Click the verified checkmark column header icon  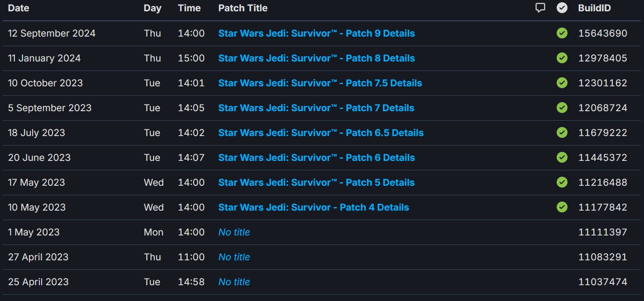coord(562,8)
